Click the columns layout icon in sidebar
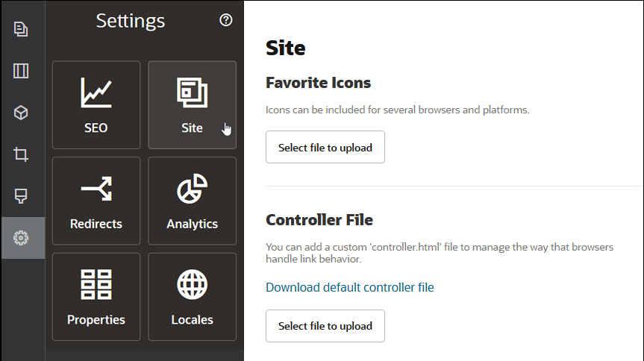 (x=21, y=72)
